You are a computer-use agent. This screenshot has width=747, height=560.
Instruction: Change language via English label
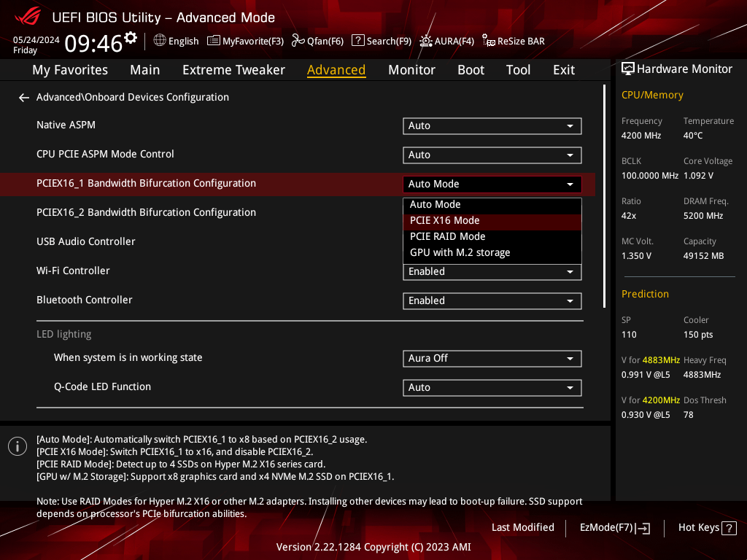click(183, 42)
